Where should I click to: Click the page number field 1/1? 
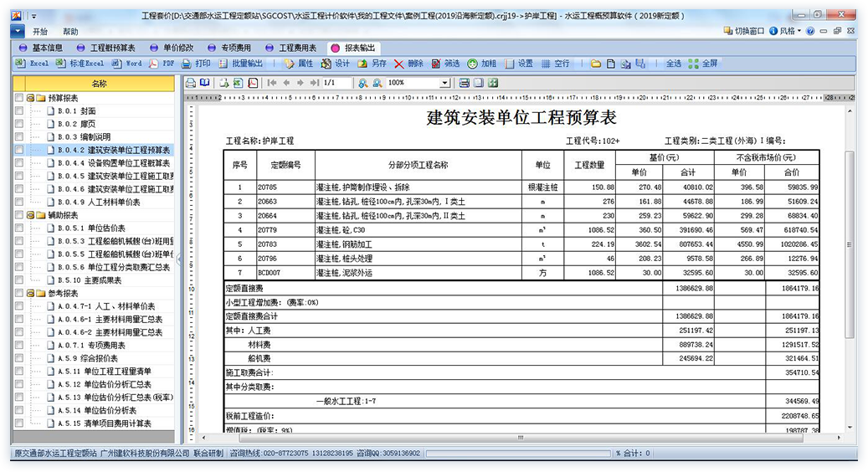(x=336, y=83)
